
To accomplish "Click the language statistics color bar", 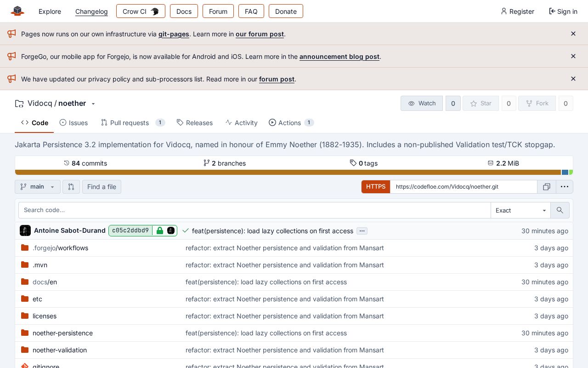I will click(294, 172).
